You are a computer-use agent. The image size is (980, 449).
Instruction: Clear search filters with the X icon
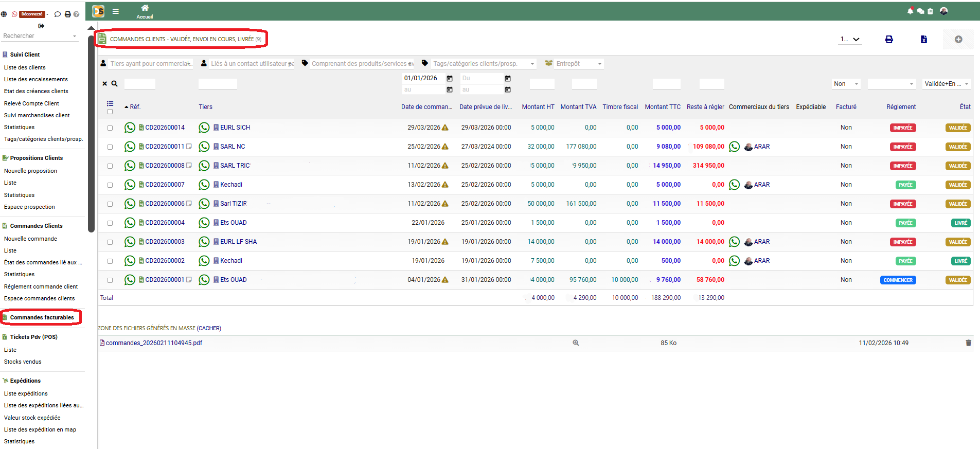point(105,83)
